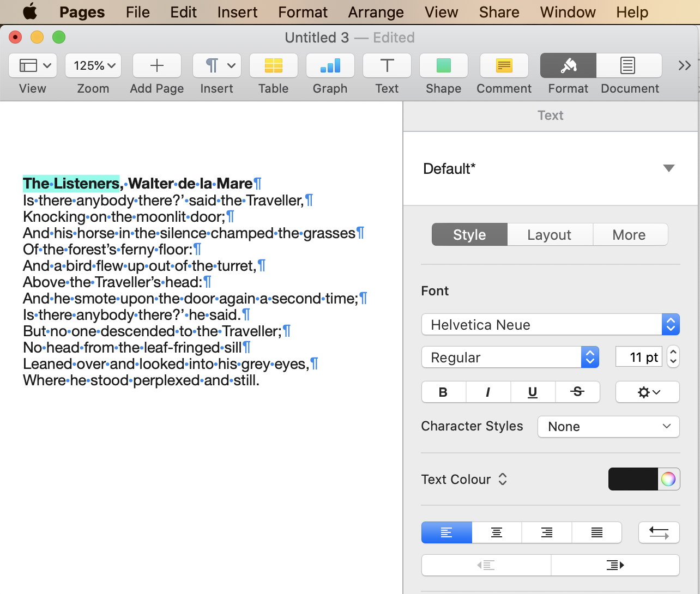Open the Window menu
The height and width of the screenshot is (594, 700).
tap(568, 12)
